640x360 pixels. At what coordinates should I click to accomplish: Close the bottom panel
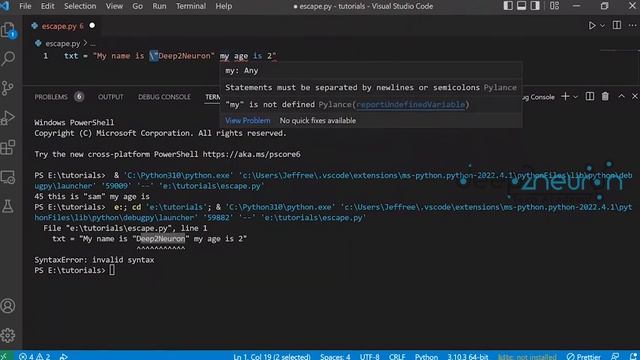[635, 96]
